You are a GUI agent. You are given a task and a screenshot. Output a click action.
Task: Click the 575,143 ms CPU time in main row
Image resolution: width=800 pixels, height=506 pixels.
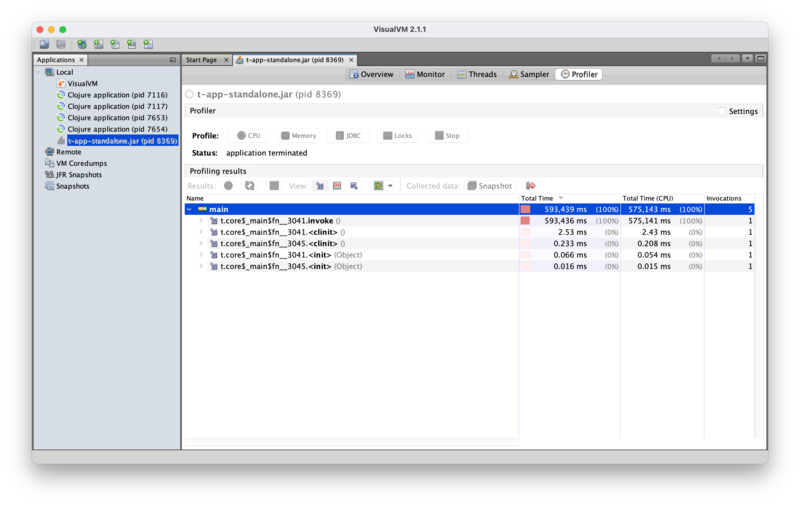[x=649, y=209]
